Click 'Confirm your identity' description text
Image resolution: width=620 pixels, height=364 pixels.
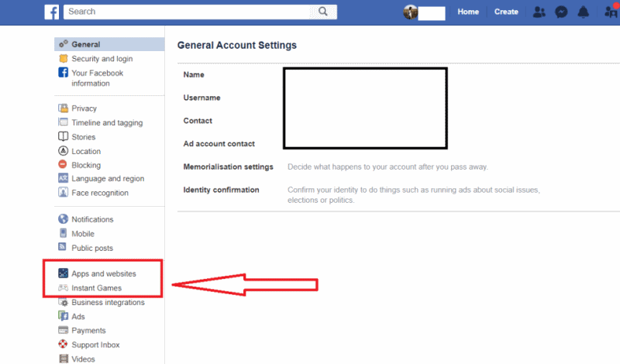click(414, 195)
